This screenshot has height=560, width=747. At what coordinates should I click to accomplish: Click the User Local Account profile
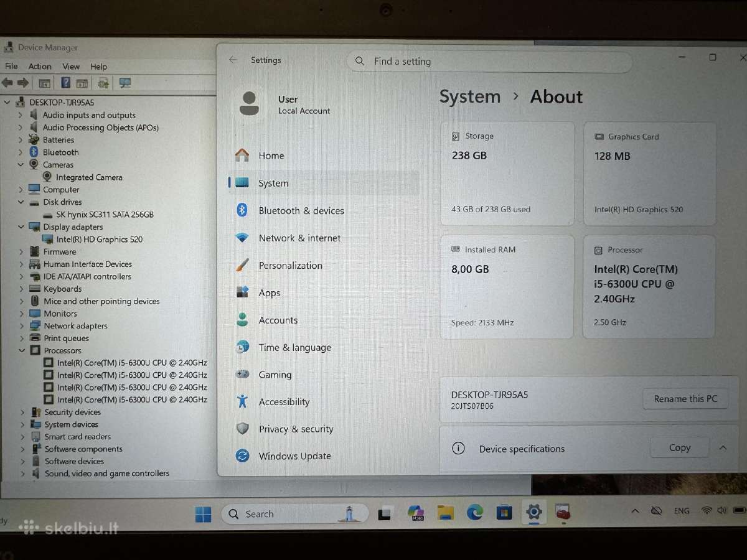click(x=285, y=104)
